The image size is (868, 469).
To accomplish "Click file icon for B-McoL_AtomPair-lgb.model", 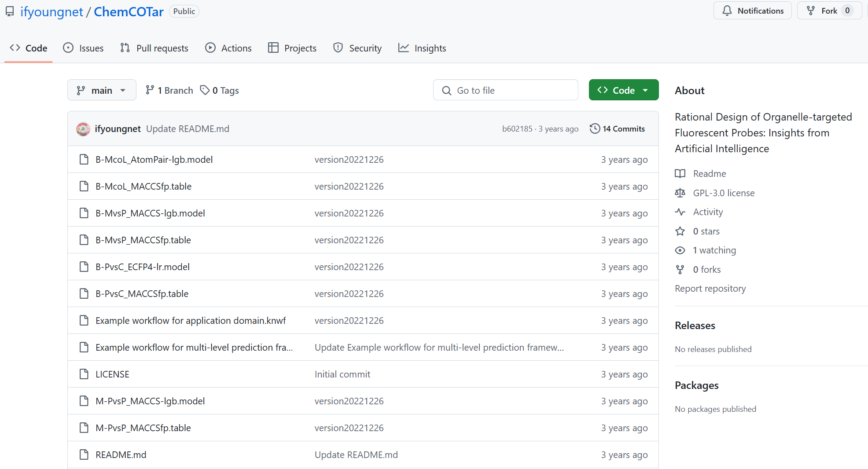I will point(84,159).
